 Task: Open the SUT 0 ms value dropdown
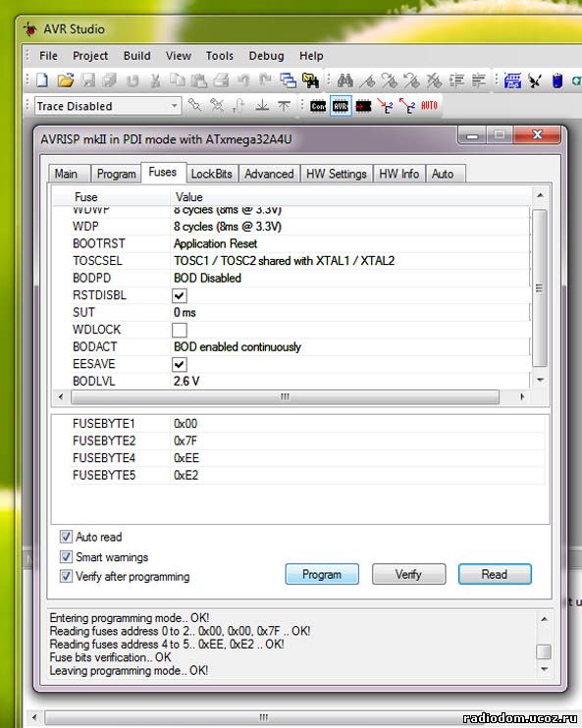click(x=350, y=312)
